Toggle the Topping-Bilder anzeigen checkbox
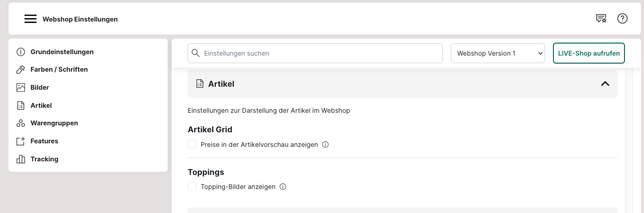644x213 pixels. point(192,186)
